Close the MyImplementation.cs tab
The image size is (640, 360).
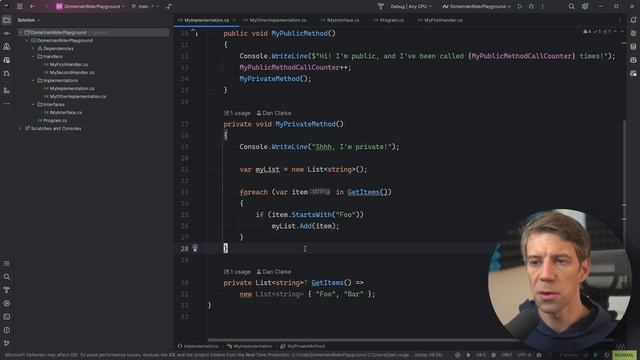click(x=234, y=20)
